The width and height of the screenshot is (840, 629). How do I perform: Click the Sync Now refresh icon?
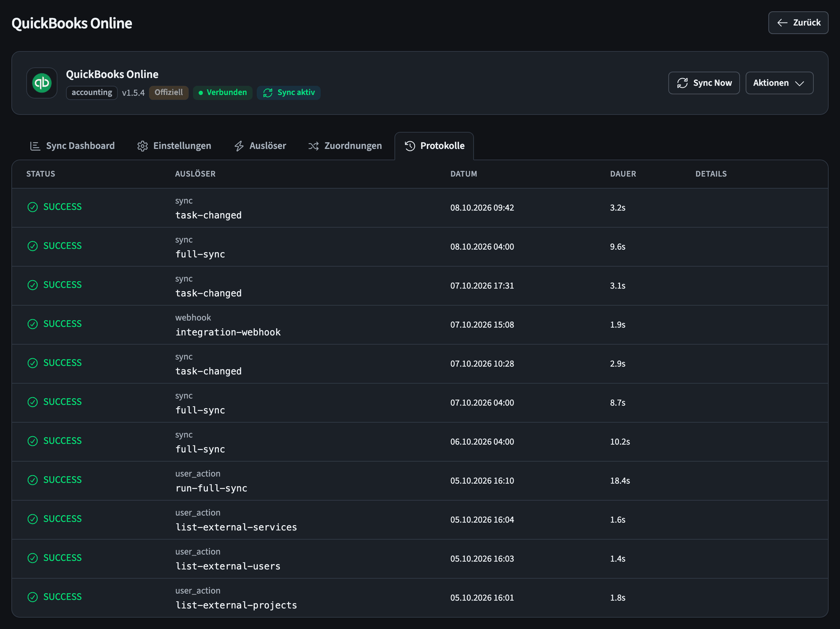[x=682, y=83]
